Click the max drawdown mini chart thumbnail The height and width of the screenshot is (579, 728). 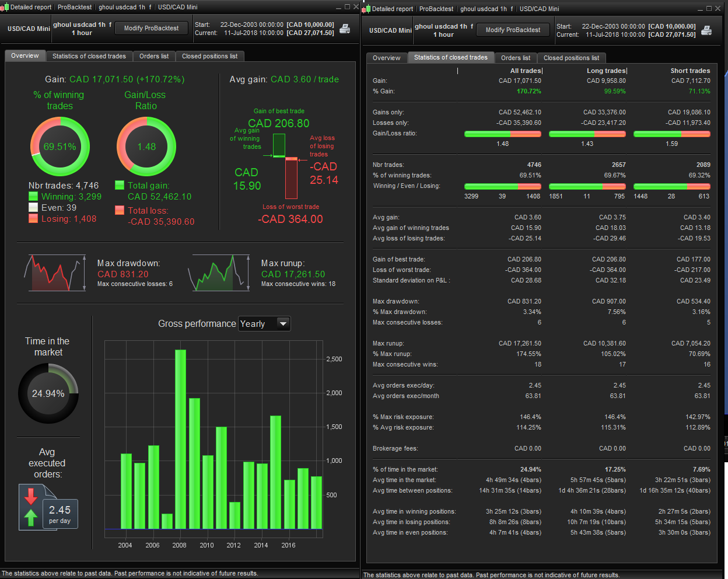pyautogui.click(x=54, y=273)
